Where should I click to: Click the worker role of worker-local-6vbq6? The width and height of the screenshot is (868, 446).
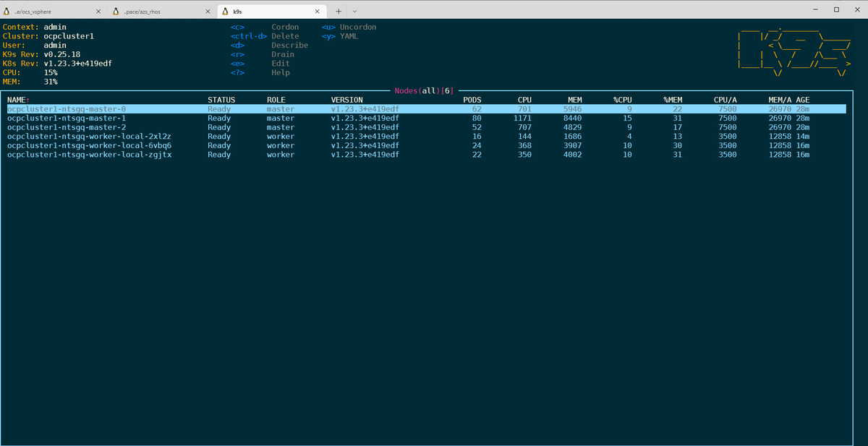pos(281,145)
